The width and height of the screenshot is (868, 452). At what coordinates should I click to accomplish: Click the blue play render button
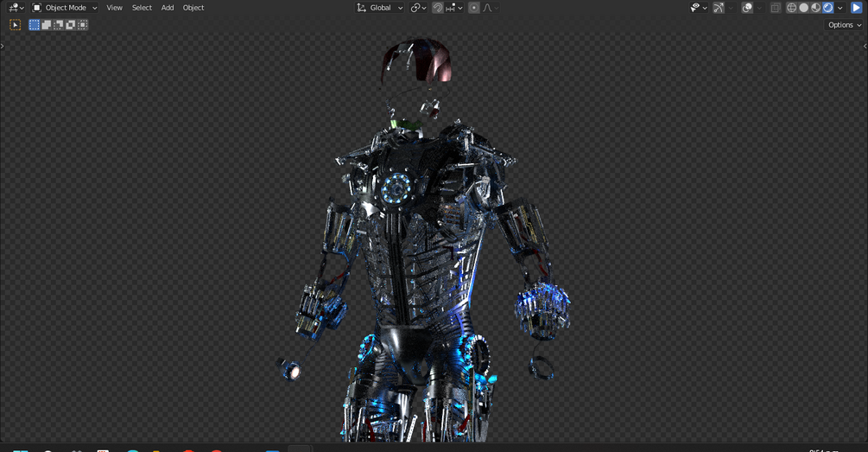[857, 8]
